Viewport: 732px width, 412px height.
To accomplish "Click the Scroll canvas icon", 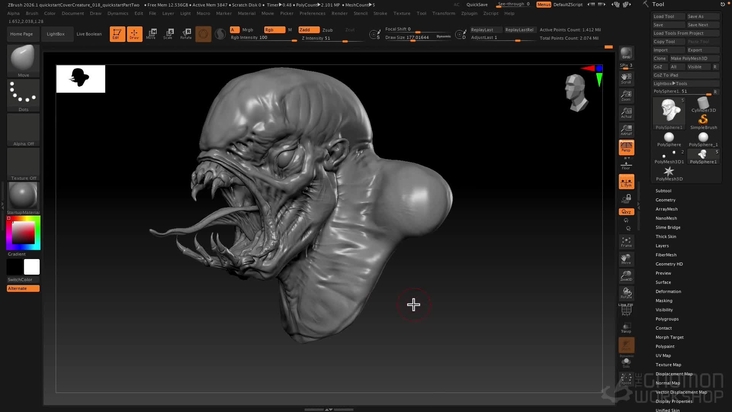I will click(626, 78).
